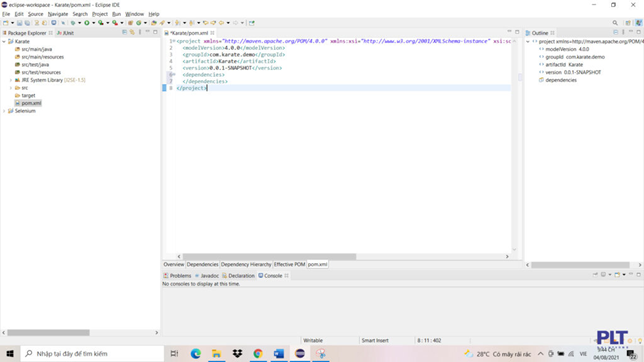Switch to the Problems tab
The height and width of the screenshot is (362, 644).
pos(177,276)
